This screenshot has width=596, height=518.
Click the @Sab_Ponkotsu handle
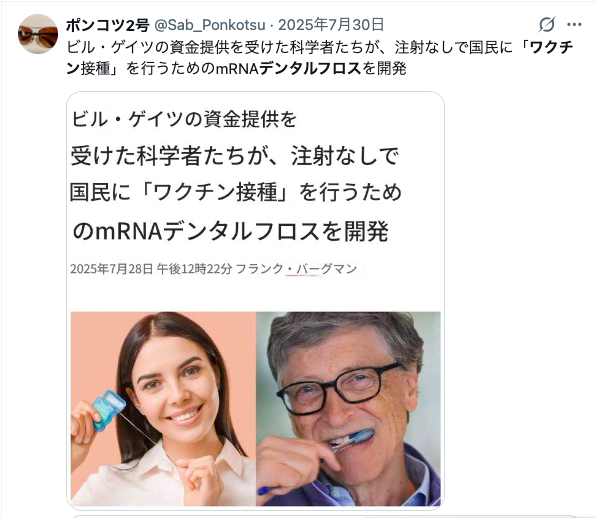click(x=209, y=25)
